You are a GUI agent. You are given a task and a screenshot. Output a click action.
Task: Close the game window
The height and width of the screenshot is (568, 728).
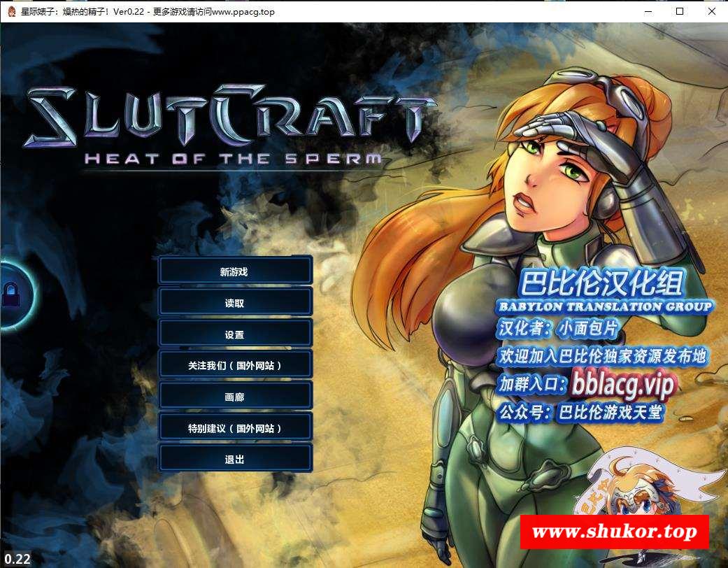(711, 11)
